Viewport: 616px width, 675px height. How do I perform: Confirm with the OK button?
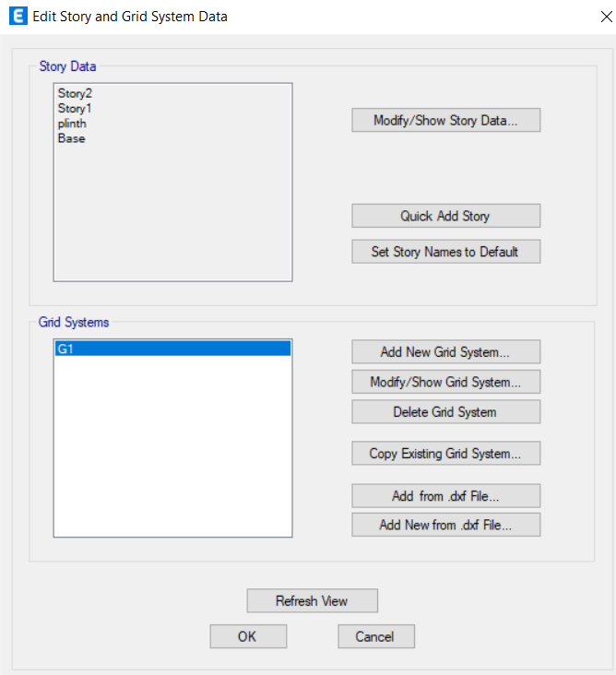(248, 636)
